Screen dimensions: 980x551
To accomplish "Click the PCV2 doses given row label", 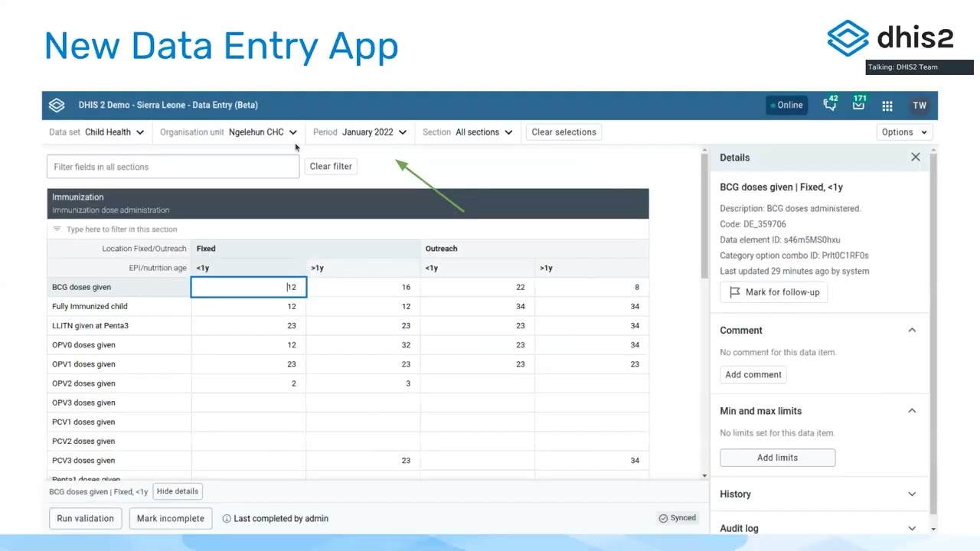I will point(83,442).
